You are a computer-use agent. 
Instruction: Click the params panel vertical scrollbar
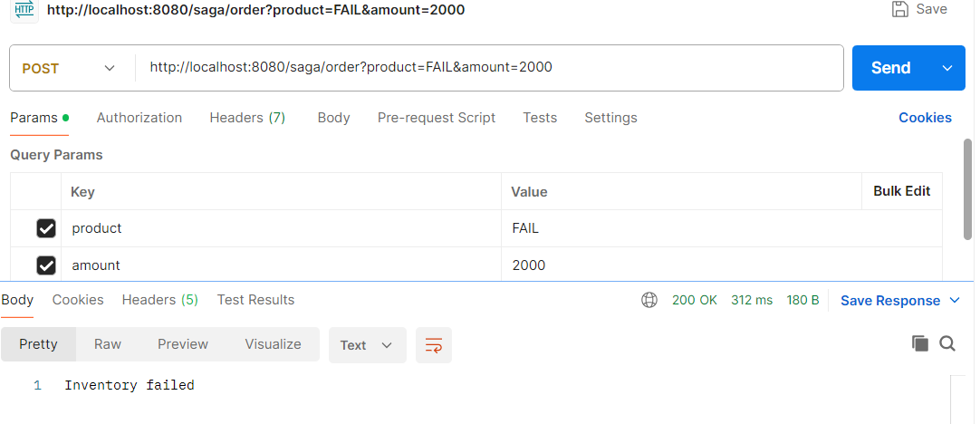967,188
